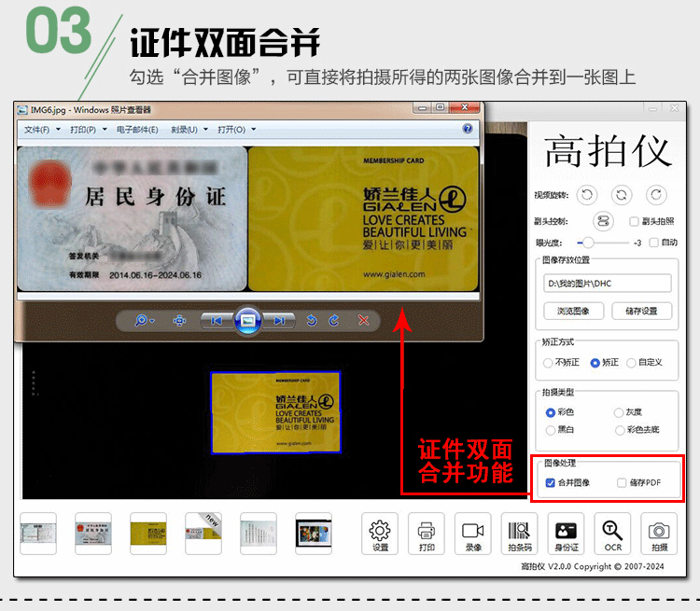Image resolution: width=700 pixels, height=611 pixels.
Task: Expand the 文件(F) dropdown menu
Action: pyautogui.click(x=41, y=130)
